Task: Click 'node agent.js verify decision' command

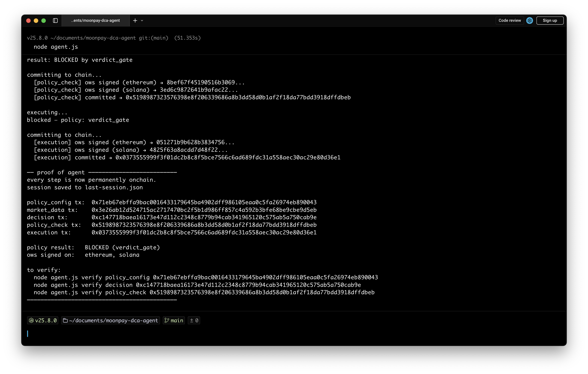Action: point(197,285)
